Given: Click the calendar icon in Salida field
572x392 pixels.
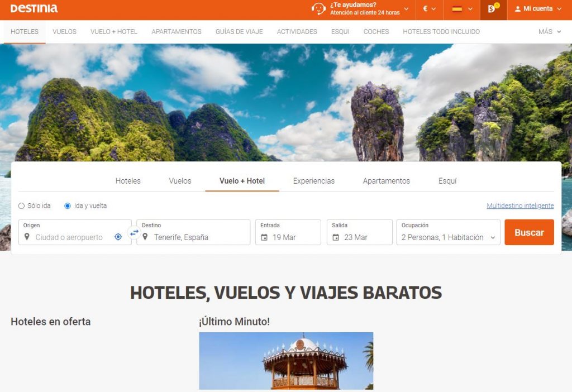Looking at the screenshot, I should (x=336, y=237).
